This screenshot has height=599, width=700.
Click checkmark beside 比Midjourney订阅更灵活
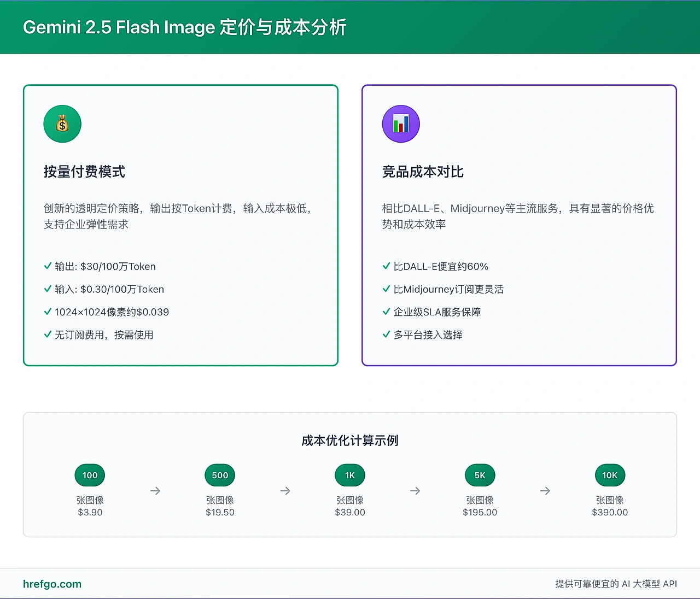[386, 289]
